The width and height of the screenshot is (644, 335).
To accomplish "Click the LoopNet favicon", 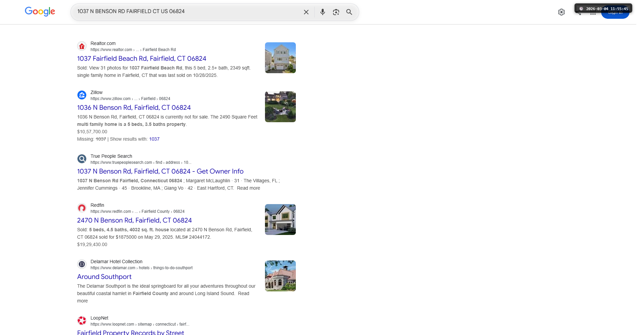I will [82, 321].
